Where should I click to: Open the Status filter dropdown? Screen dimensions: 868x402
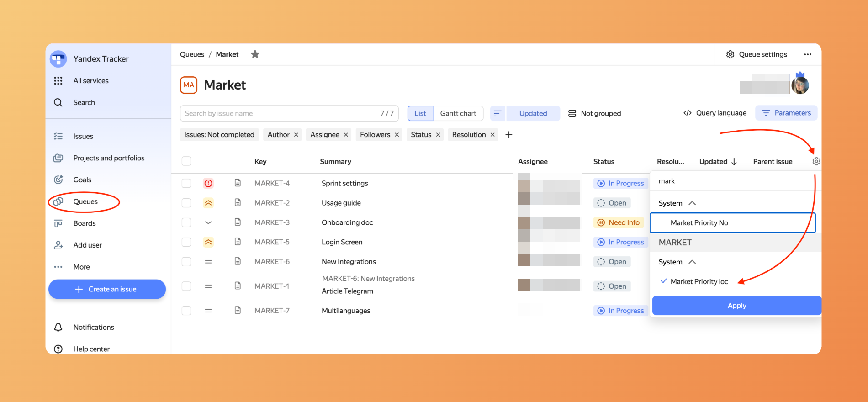[421, 135]
